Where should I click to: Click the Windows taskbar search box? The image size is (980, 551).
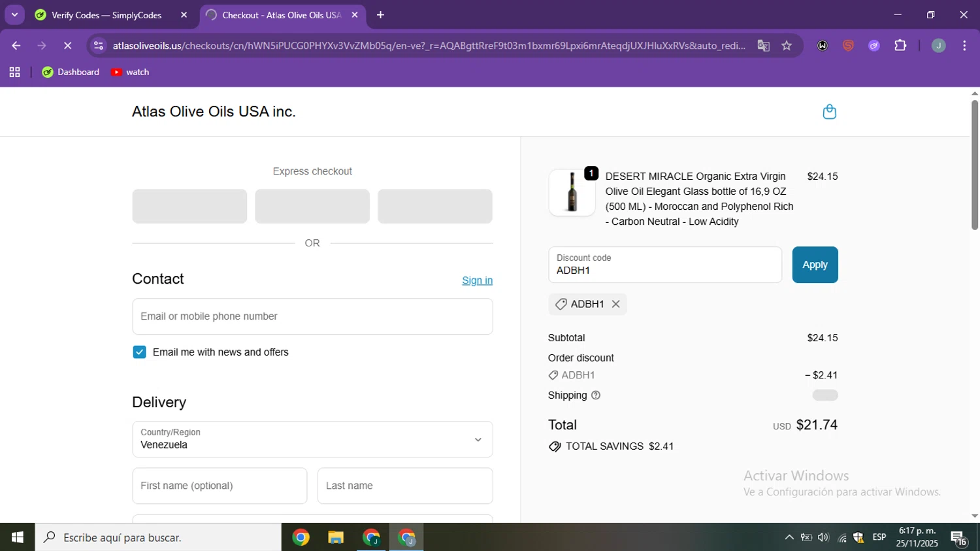(158, 537)
